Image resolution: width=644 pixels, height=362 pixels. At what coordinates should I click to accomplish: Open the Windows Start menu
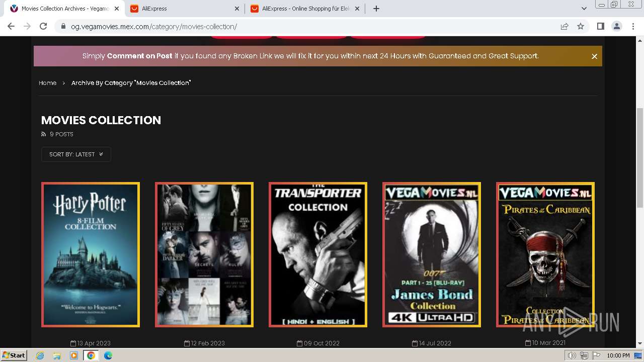[x=14, y=355]
